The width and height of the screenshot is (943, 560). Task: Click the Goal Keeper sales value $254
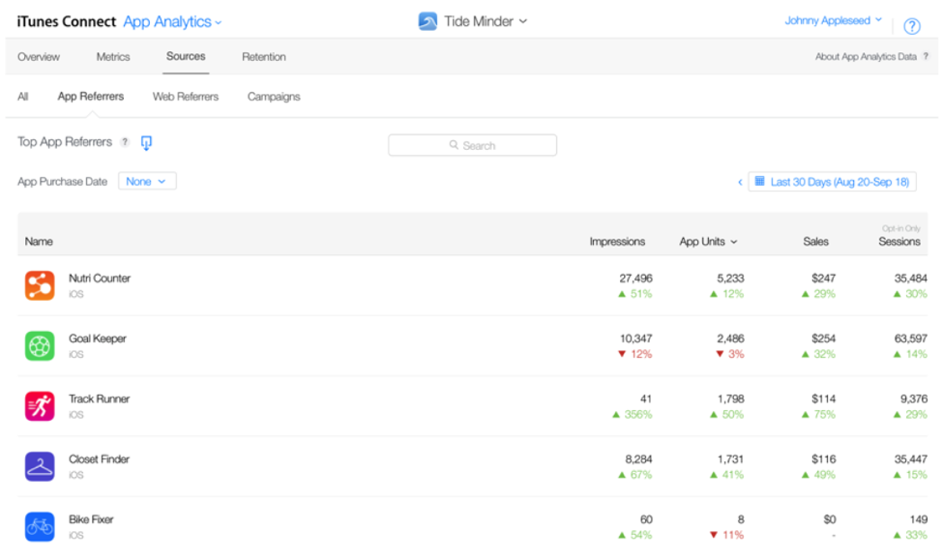[x=823, y=339]
